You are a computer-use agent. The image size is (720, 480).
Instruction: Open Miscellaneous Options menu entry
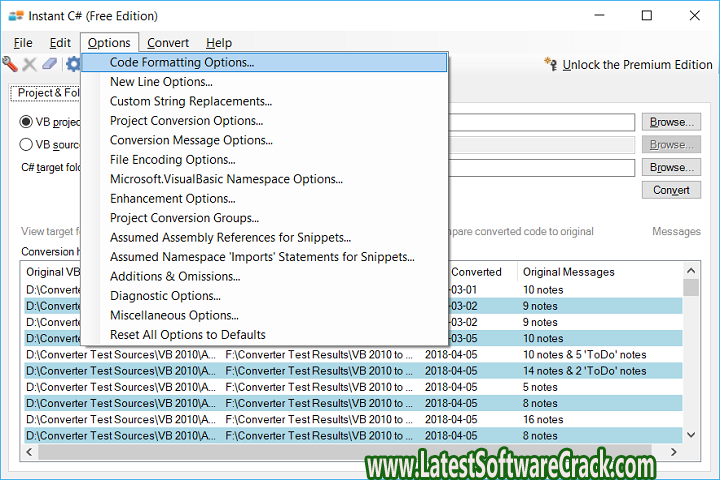264,315
